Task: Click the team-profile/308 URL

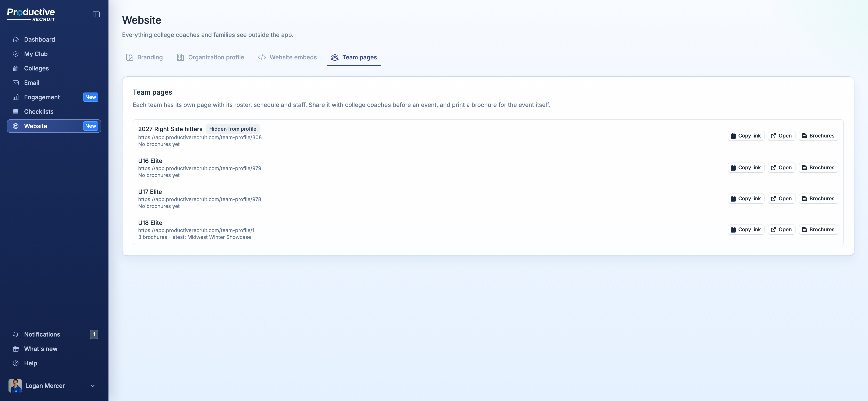Action: (x=200, y=137)
